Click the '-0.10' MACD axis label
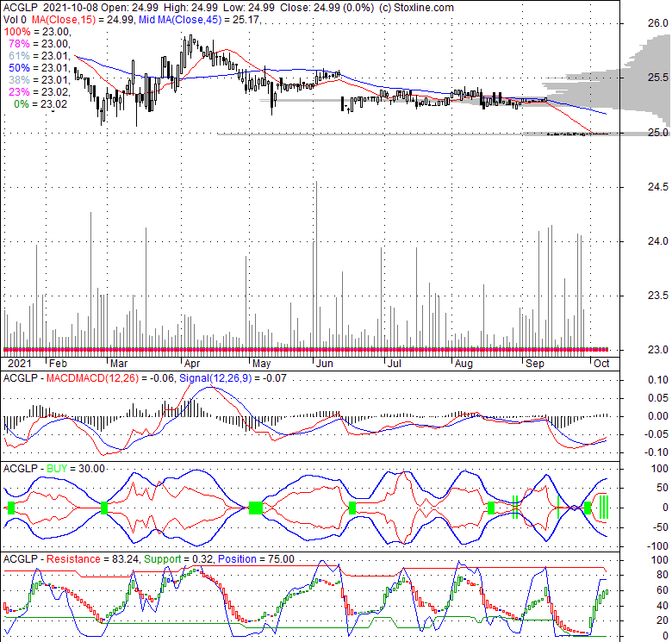 pos(656,452)
